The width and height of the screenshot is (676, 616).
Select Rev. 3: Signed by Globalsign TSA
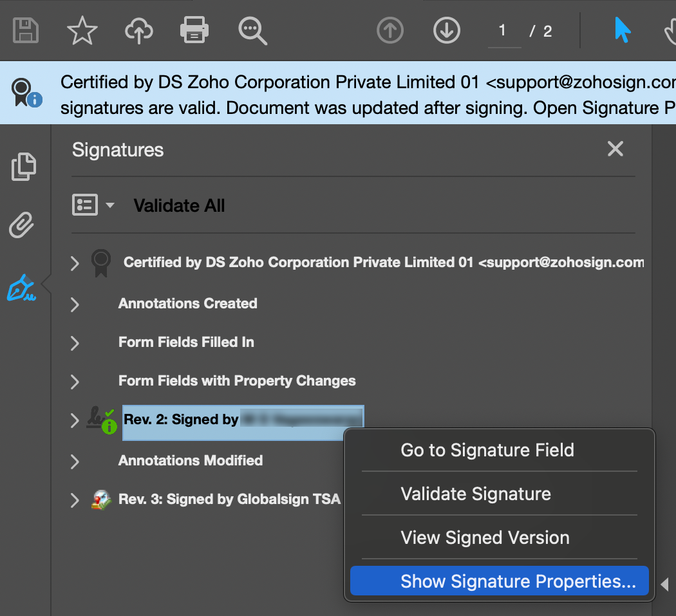pyautogui.click(x=229, y=499)
